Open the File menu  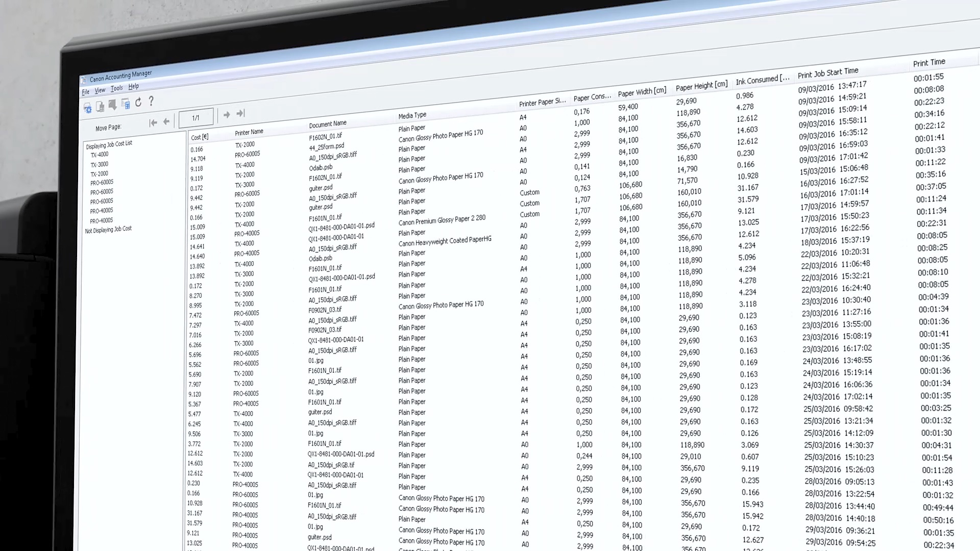[x=86, y=92]
